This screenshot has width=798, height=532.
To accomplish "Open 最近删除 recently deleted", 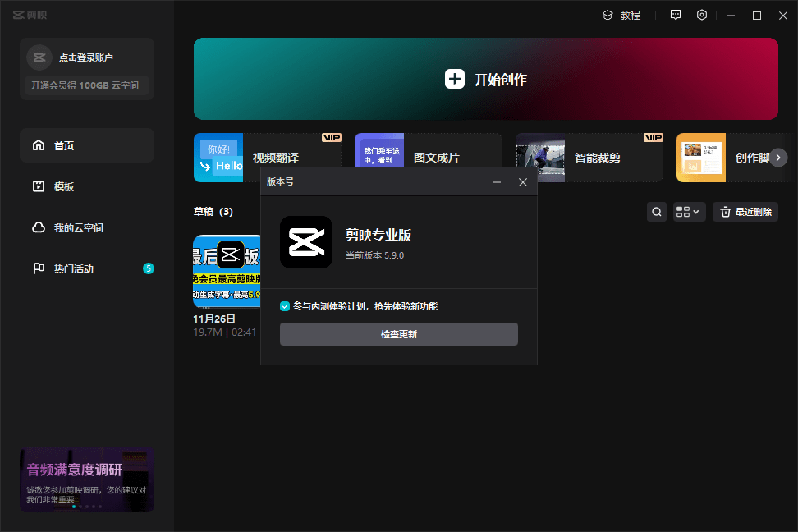I will point(745,212).
